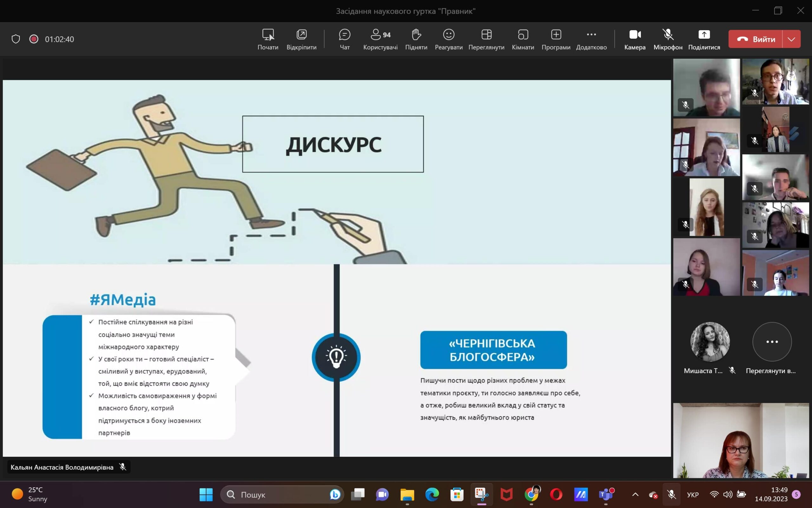Screen dimensions: 812x508
Task: Click the Почати presenter control icon
Action: click(268, 39)
